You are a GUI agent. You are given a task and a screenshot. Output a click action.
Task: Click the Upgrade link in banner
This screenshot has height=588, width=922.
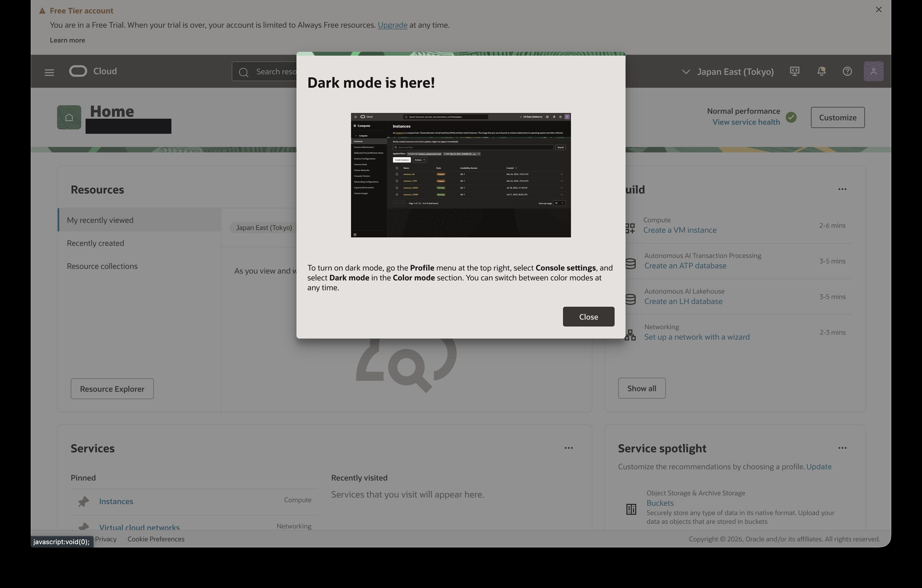point(392,25)
